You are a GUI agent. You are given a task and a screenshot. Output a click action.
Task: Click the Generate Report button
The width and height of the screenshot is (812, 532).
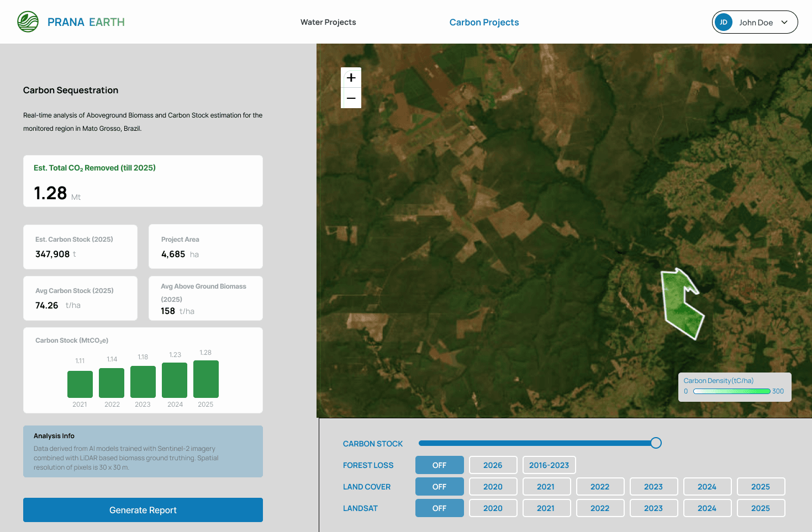143,510
